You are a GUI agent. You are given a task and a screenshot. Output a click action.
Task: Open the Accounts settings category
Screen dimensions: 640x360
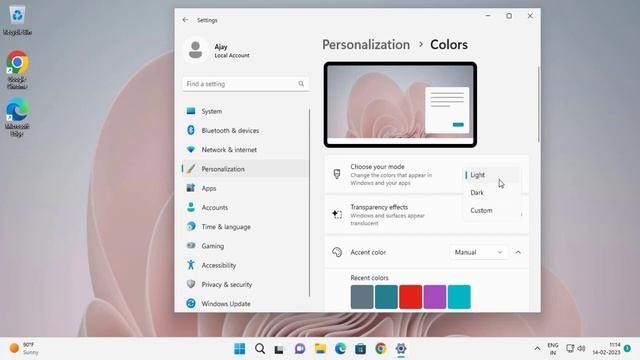[x=245, y=207]
